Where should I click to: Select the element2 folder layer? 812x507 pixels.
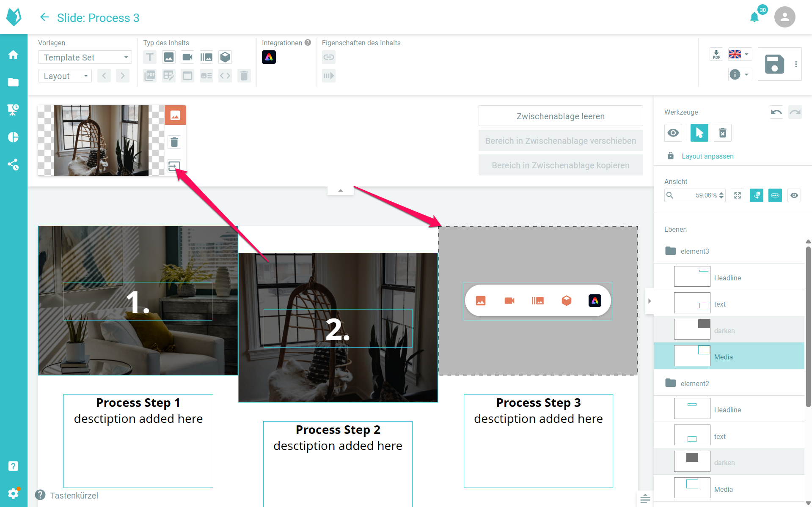[x=694, y=384]
